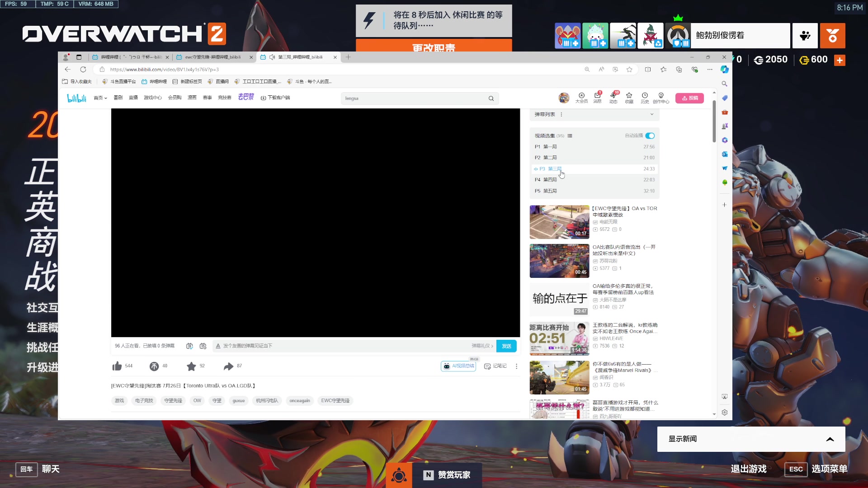
Task: Click the coin donate icon
Action: coord(154,366)
